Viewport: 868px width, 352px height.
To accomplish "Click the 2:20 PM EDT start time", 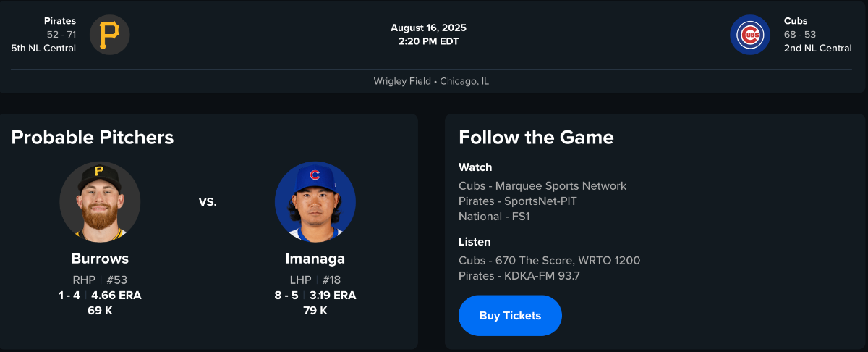I will (x=428, y=41).
